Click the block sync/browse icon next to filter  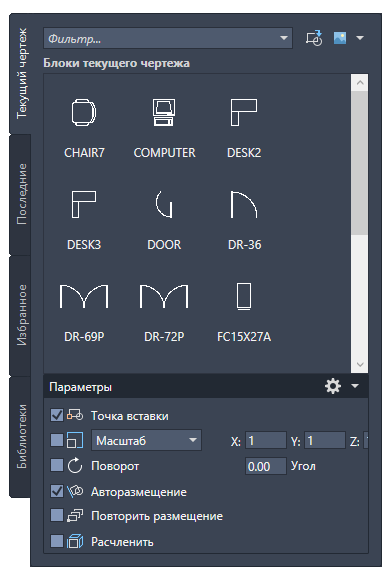pyautogui.click(x=314, y=38)
